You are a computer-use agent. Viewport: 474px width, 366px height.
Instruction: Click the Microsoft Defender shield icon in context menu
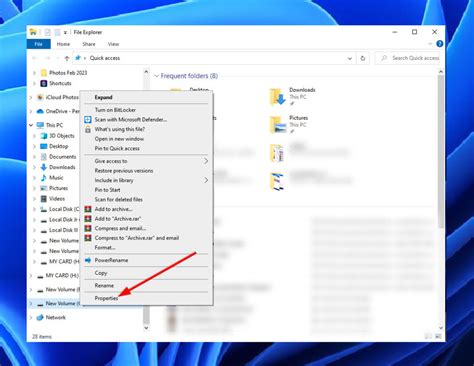tap(88, 119)
